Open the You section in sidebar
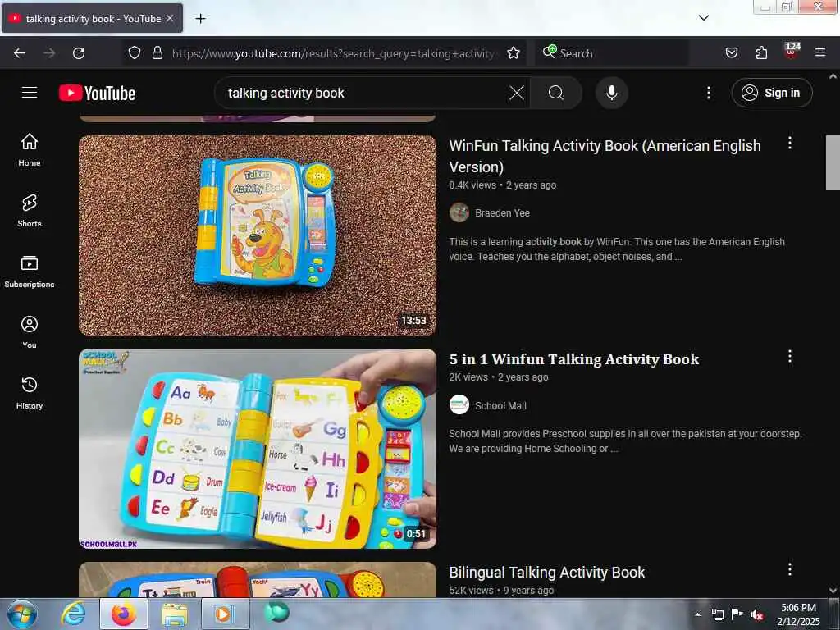Screen dimensions: 840x630 [x=30, y=332]
